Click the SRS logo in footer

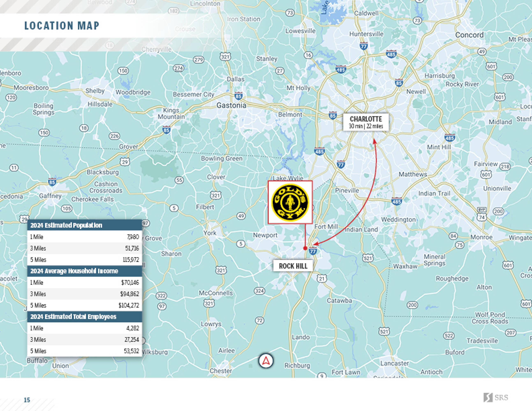click(495, 397)
